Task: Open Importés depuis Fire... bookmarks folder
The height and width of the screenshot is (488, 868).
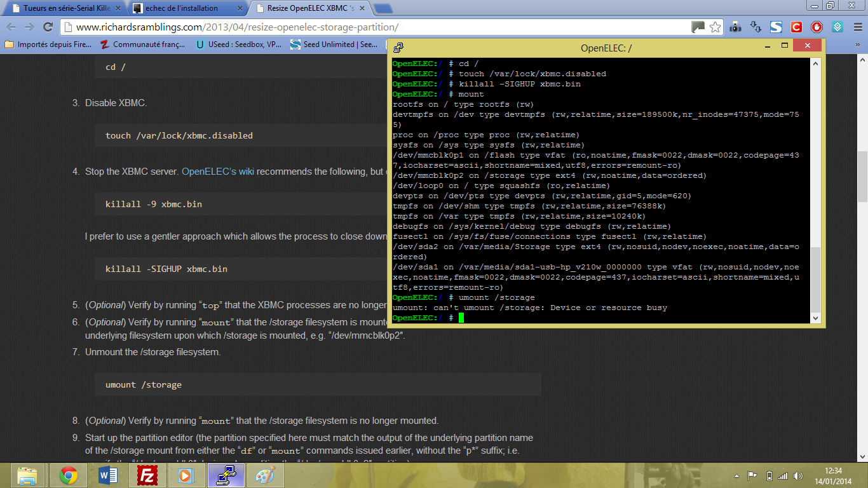Action: click(x=48, y=44)
